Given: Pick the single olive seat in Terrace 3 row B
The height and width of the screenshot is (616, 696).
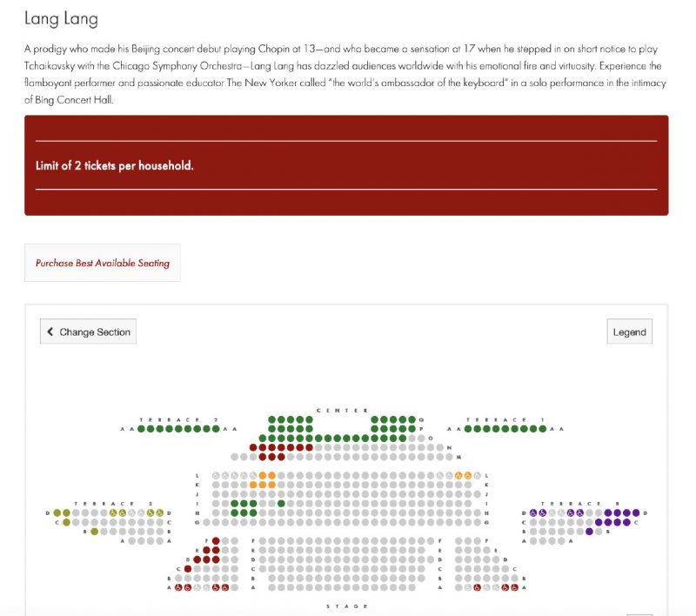Looking at the screenshot, I should click(94, 531).
